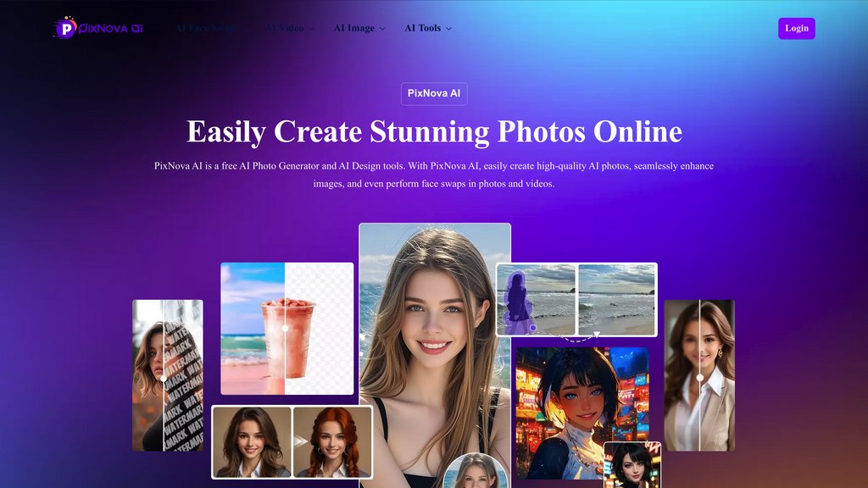The width and height of the screenshot is (868, 488).
Task: Select the strawberry drink beach image
Action: point(287,328)
